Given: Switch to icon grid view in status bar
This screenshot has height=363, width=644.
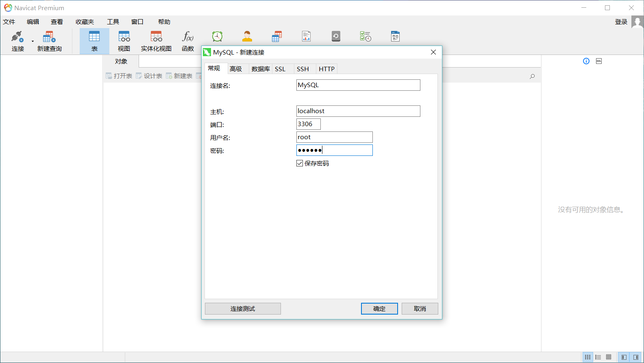Looking at the screenshot, I should [588, 357].
